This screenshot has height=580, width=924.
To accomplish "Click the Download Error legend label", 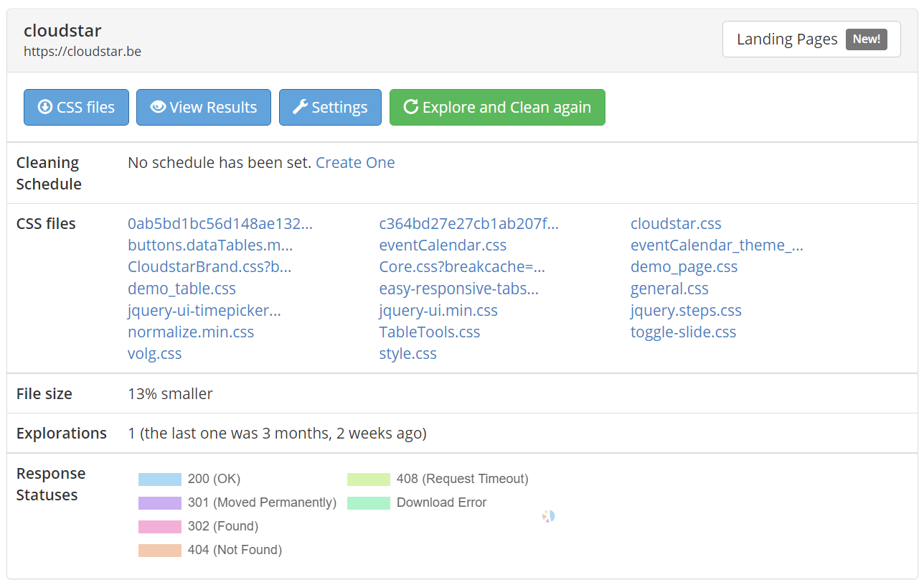I will tap(441, 502).
